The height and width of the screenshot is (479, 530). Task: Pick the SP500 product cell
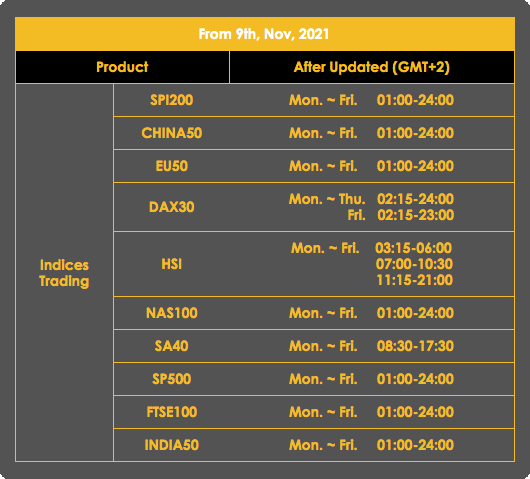coord(172,379)
